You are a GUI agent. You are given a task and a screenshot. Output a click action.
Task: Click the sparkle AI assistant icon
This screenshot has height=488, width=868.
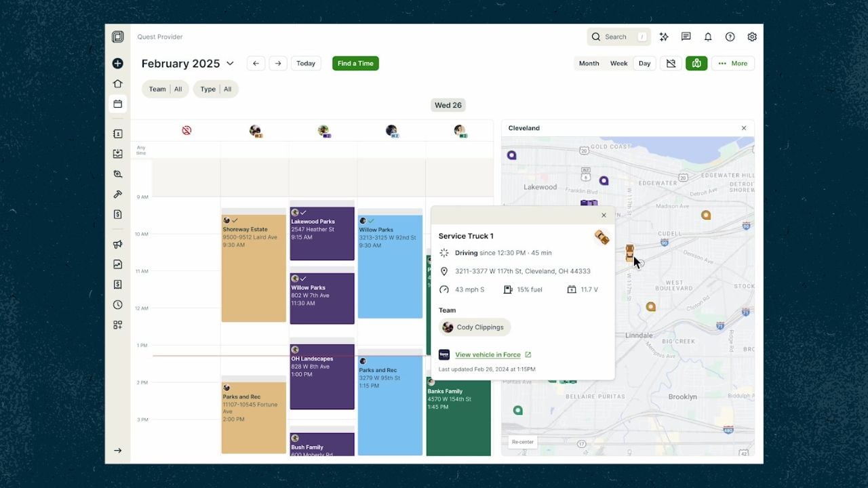click(664, 37)
